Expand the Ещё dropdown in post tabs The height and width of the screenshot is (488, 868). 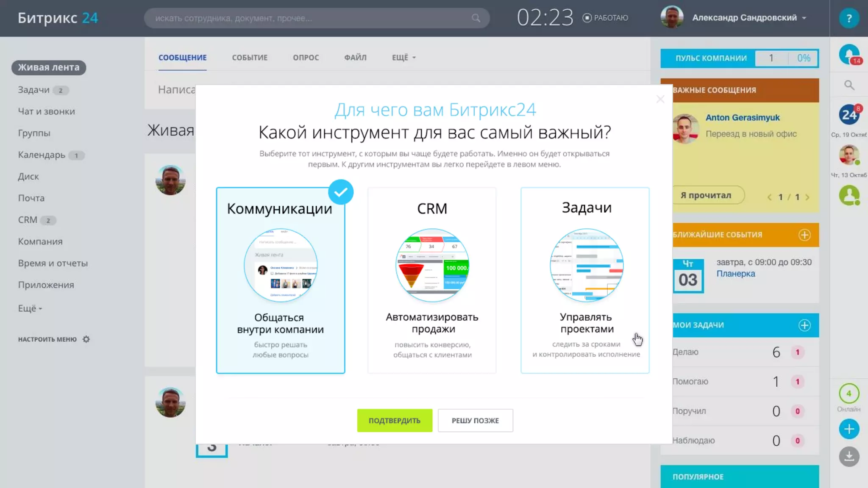click(403, 58)
